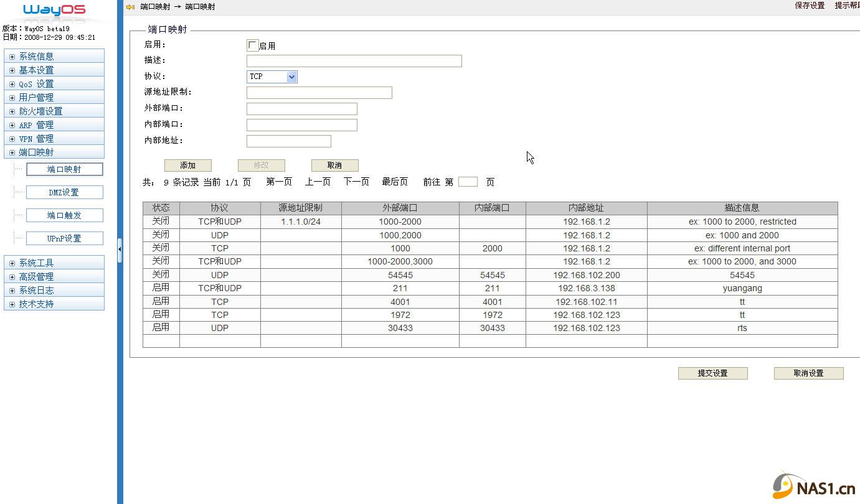
Task: Open the UPnP设置 submenu item
Action: pyautogui.click(x=64, y=238)
